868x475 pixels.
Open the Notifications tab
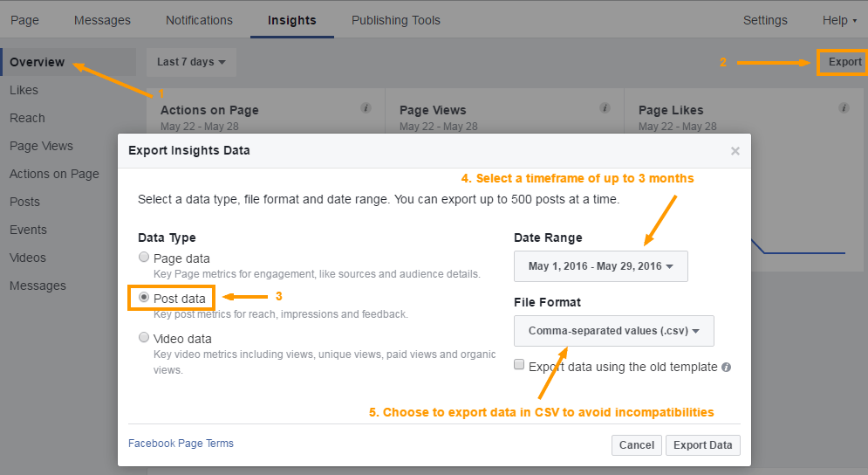pos(199,20)
